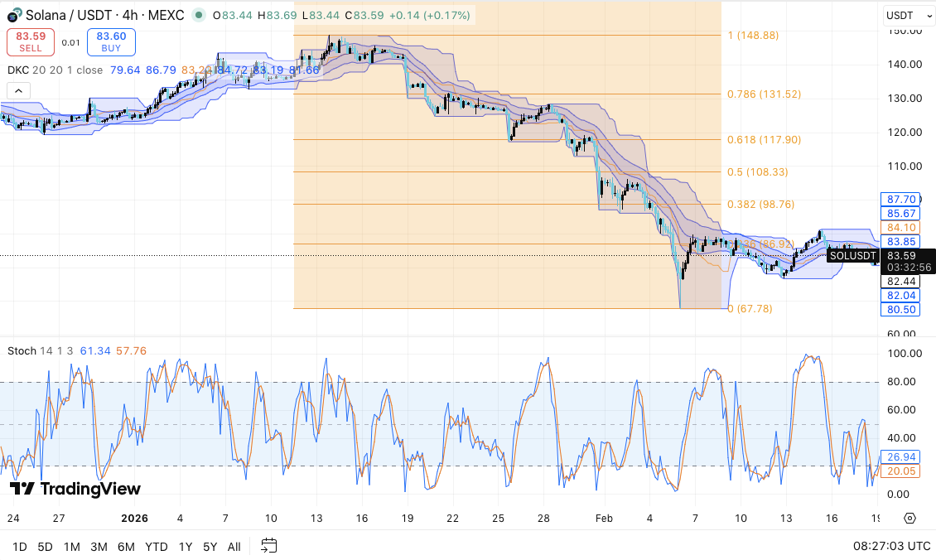Click the 08:27:03 UTC time display
936x560 pixels.
pyautogui.click(x=890, y=546)
